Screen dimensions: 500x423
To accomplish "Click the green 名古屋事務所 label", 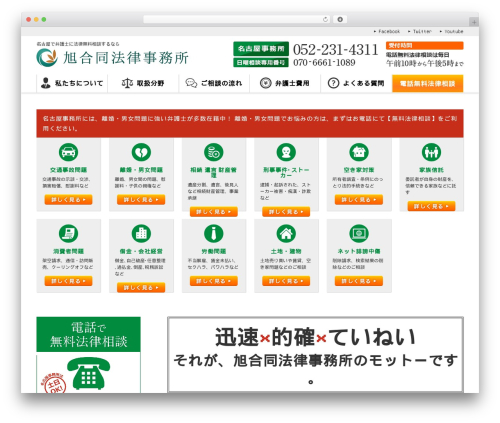I will 261,49.
